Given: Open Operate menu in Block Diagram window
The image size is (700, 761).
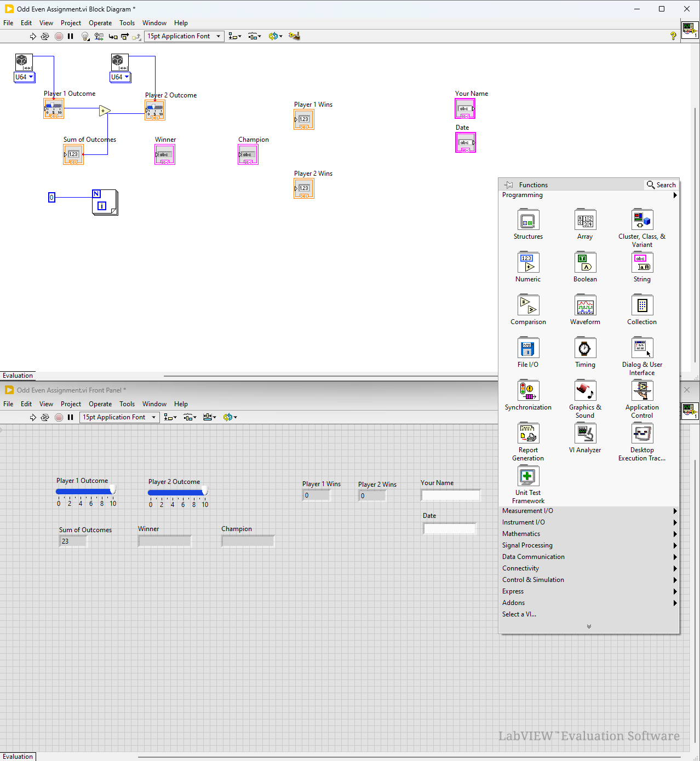Looking at the screenshot, I should click(100, 23).
